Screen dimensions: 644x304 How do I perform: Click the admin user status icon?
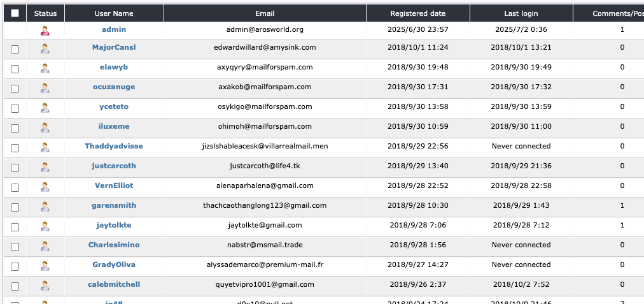coord(45,30)
